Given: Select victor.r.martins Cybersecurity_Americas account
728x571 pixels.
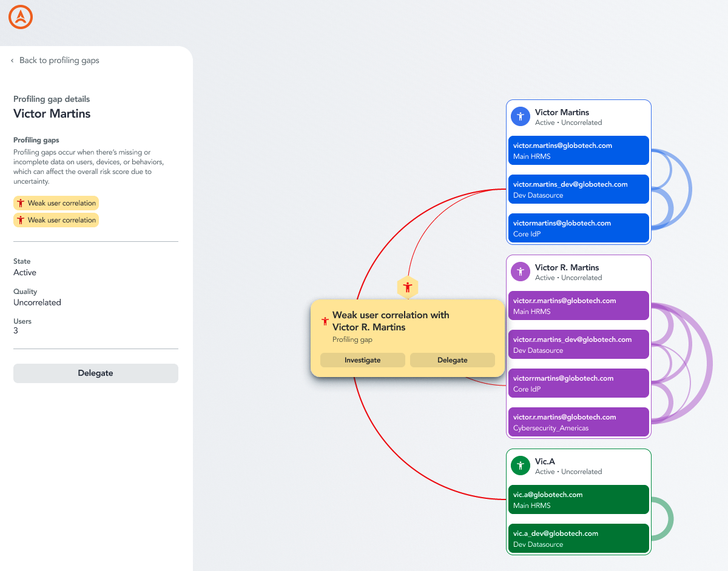Looking at the screenshot, I should 578,422.
